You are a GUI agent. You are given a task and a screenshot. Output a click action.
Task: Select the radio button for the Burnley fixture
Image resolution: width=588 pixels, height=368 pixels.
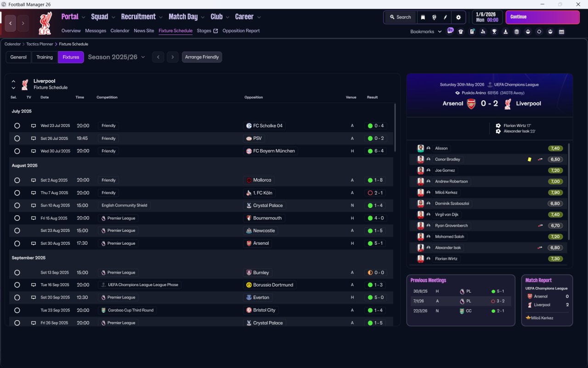[x=17, y=272]
